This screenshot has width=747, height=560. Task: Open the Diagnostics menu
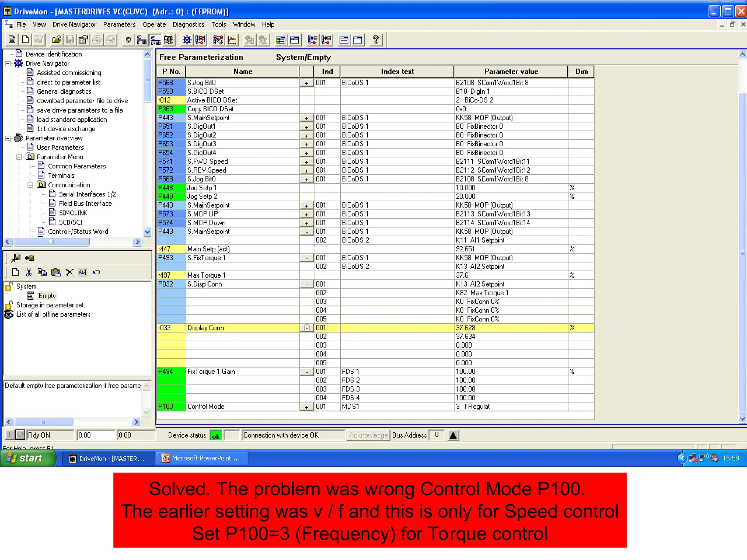tap(188, 24)
